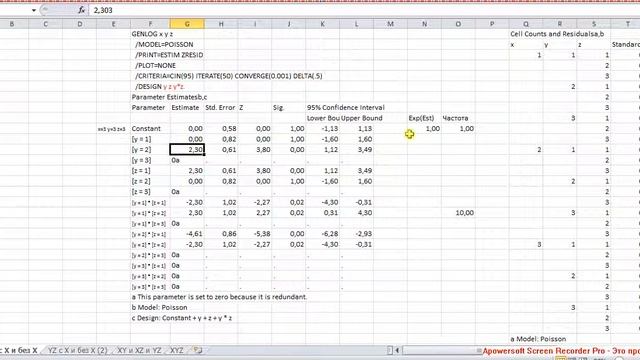Click the horizontal scrollbar left arrow

pos(397,350)
